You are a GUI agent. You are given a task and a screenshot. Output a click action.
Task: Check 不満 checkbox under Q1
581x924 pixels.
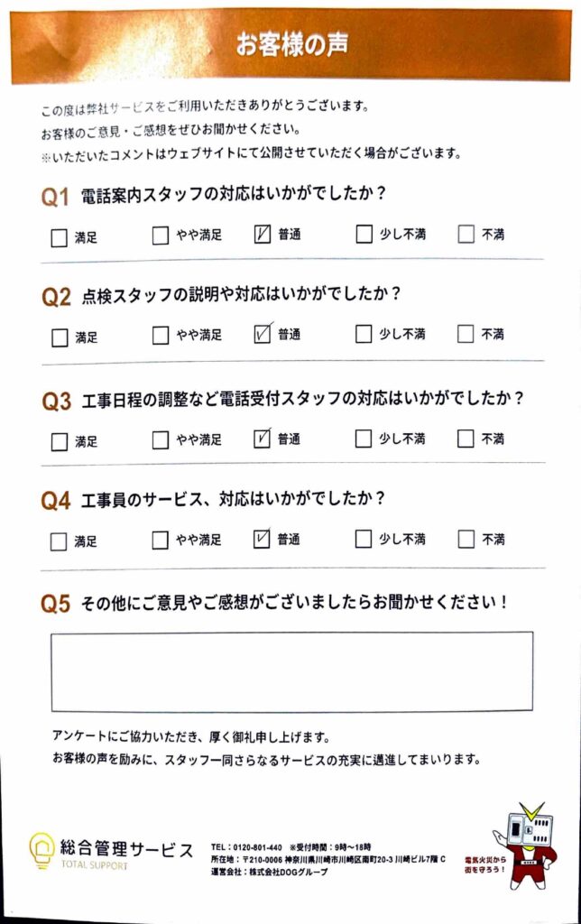click(466, 235)
